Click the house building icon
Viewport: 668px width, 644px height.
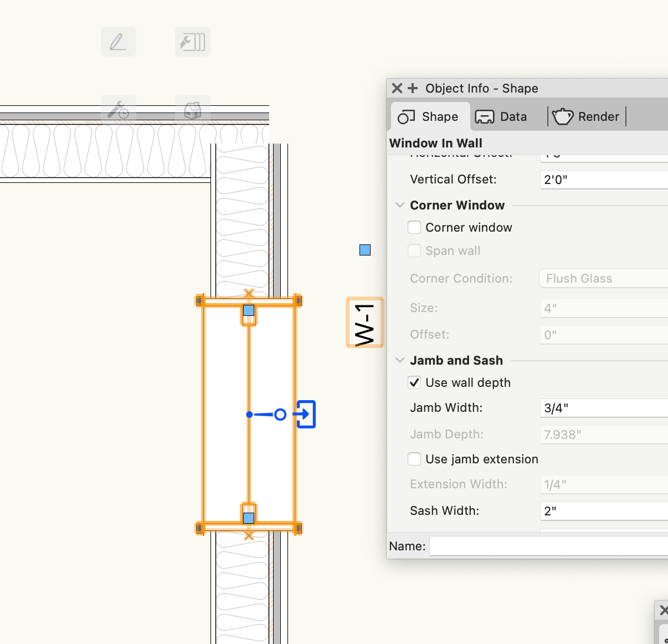(x=192, y=110)
